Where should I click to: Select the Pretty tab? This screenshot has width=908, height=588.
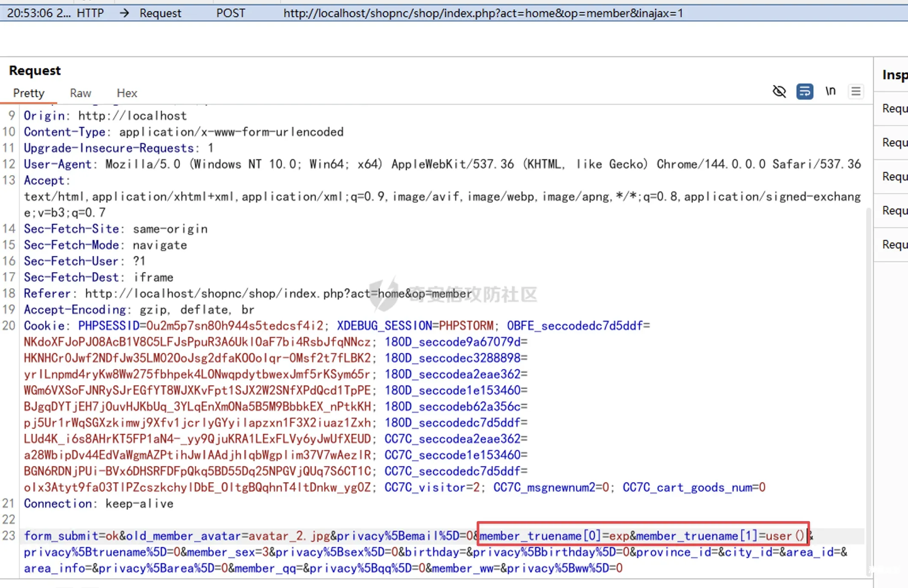[x=29, y=93]
